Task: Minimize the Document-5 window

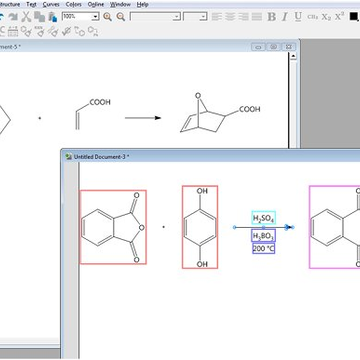Action: click(x=258, y=47)
